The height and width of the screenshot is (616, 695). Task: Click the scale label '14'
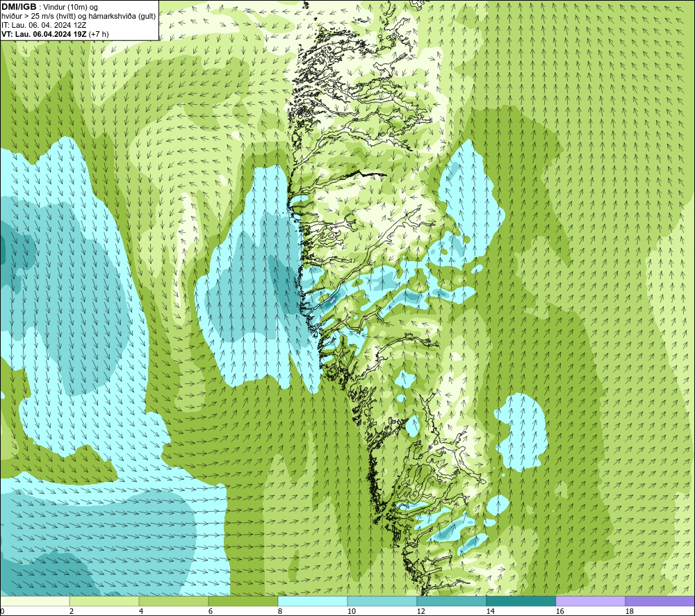tap(490, 612)
